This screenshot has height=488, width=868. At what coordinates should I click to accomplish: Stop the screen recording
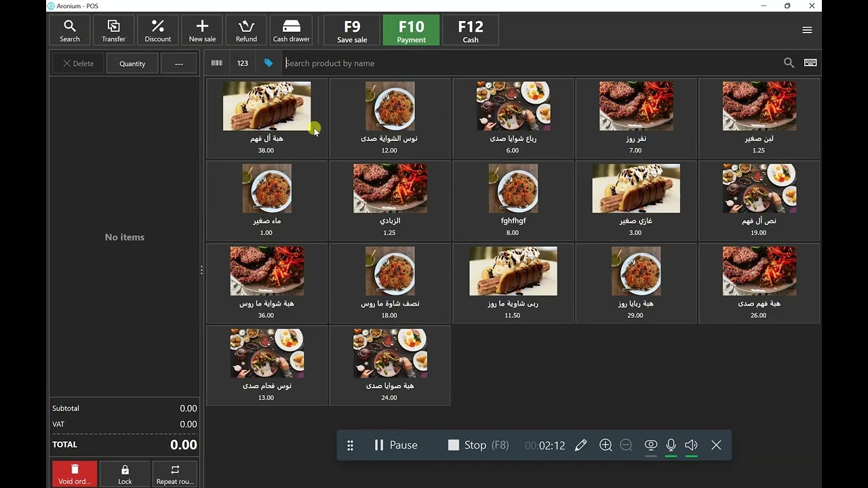click(478, 445)
